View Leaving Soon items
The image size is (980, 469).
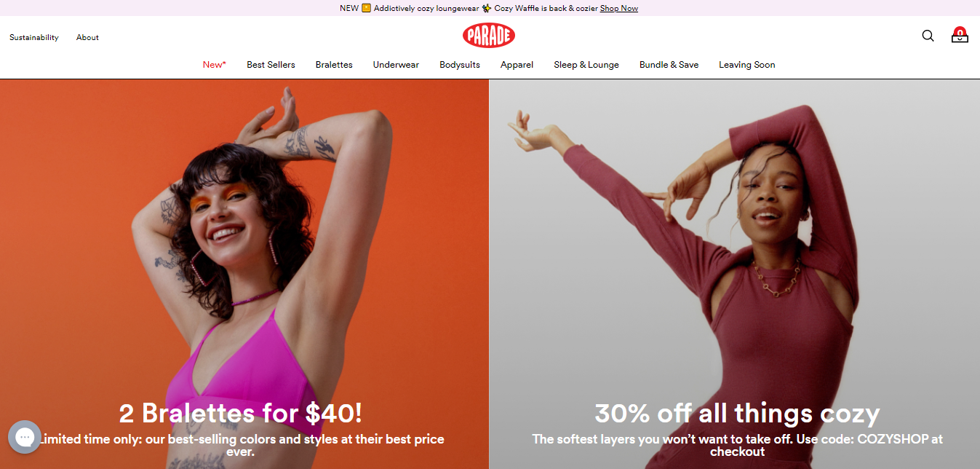(747, 65)
